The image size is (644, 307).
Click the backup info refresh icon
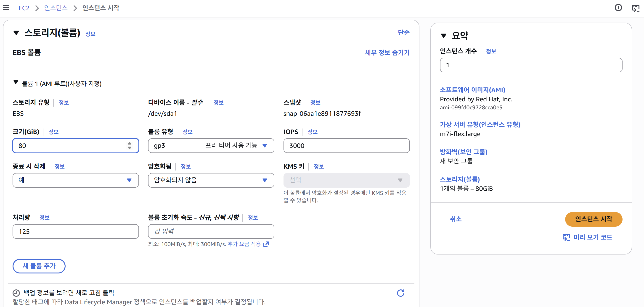[x=400, y=293]
